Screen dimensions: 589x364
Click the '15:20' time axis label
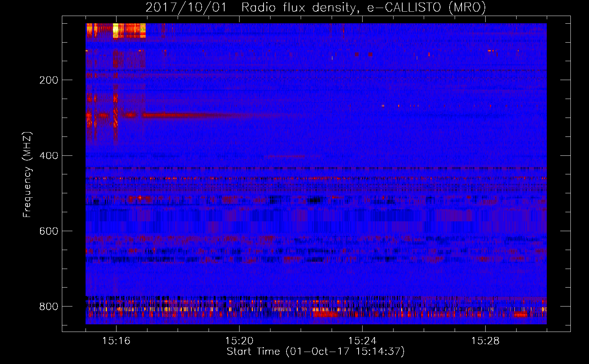239,341
